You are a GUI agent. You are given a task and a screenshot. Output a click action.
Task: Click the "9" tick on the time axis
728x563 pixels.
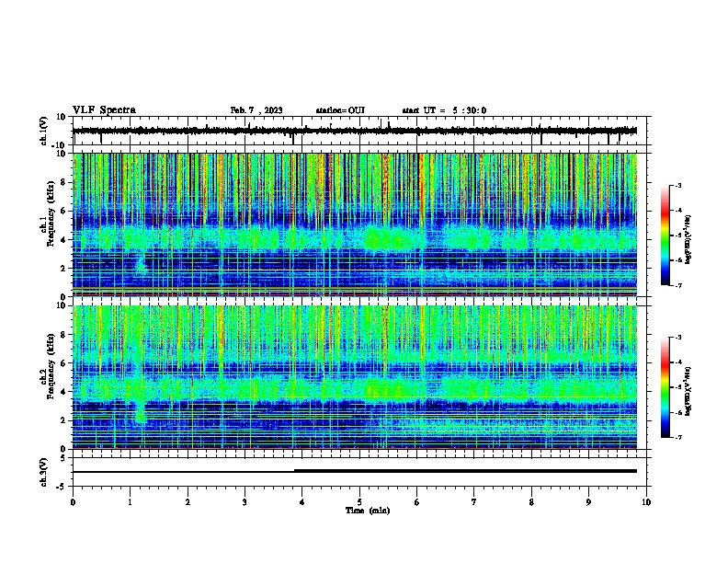pos(588,502)
